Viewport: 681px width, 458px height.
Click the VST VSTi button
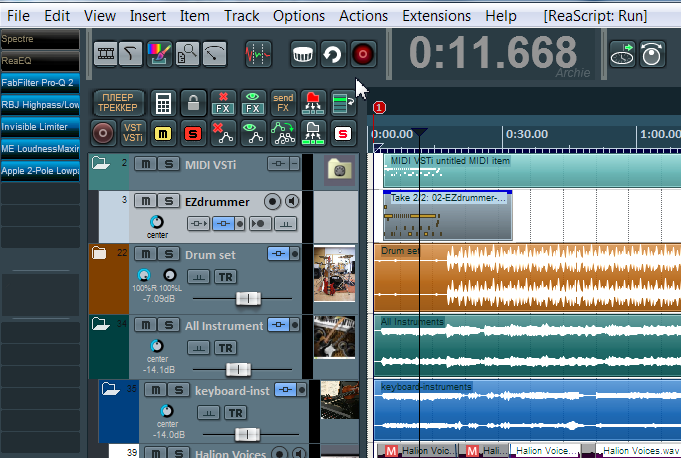(132, 133)
